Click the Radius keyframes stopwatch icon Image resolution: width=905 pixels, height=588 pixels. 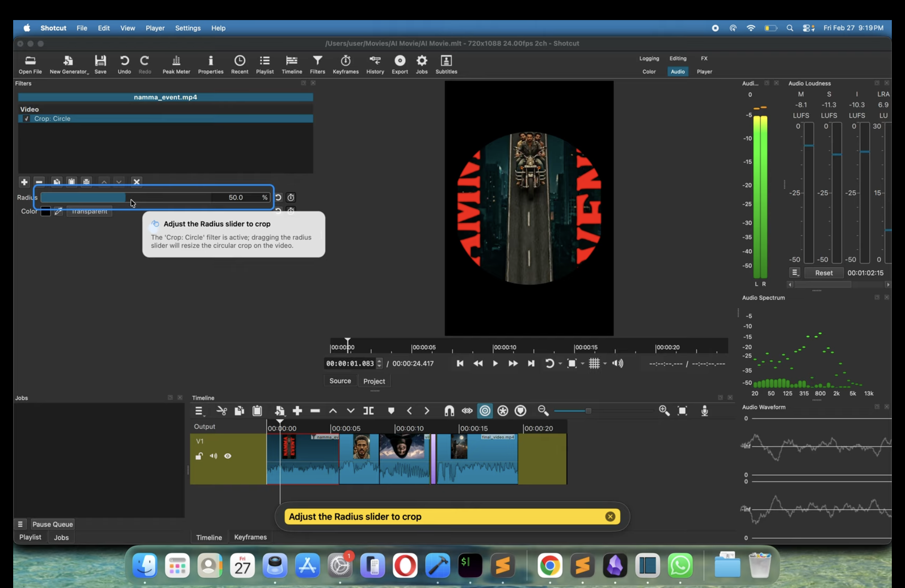point(291,197)
